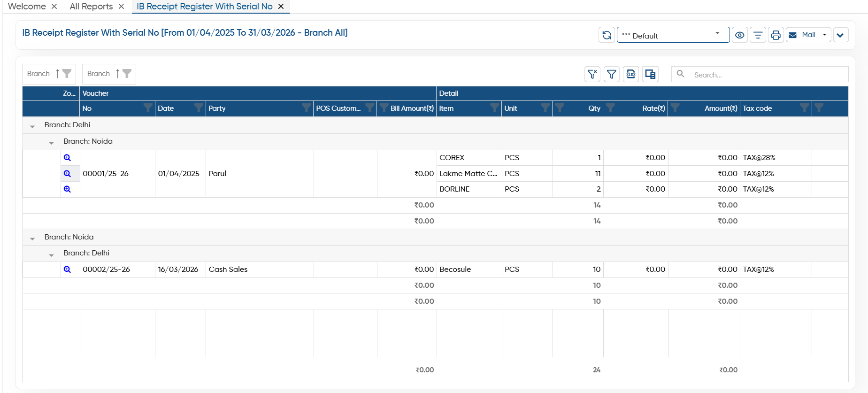The height and width of the screenshot is (393, 868).
Task: Switch to the All Reports tab
Action: [x=91, y=6]
